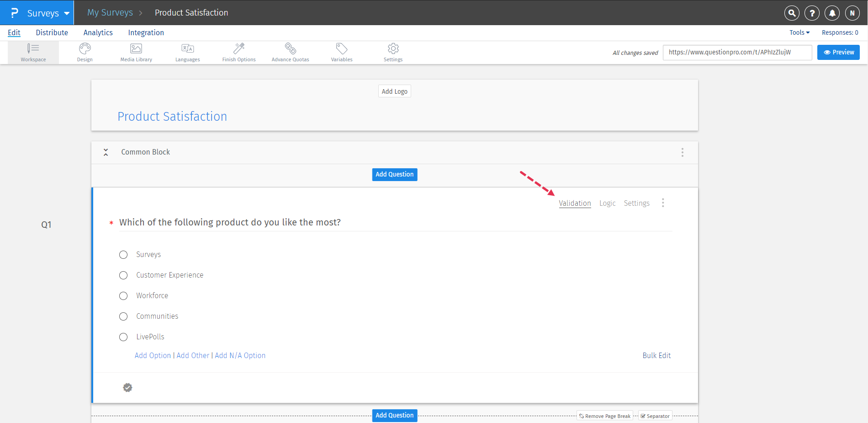The height and width of the screenshot is (423, 868).
Task: Switch to the Integration tab
Action: [x=146, y=32]
